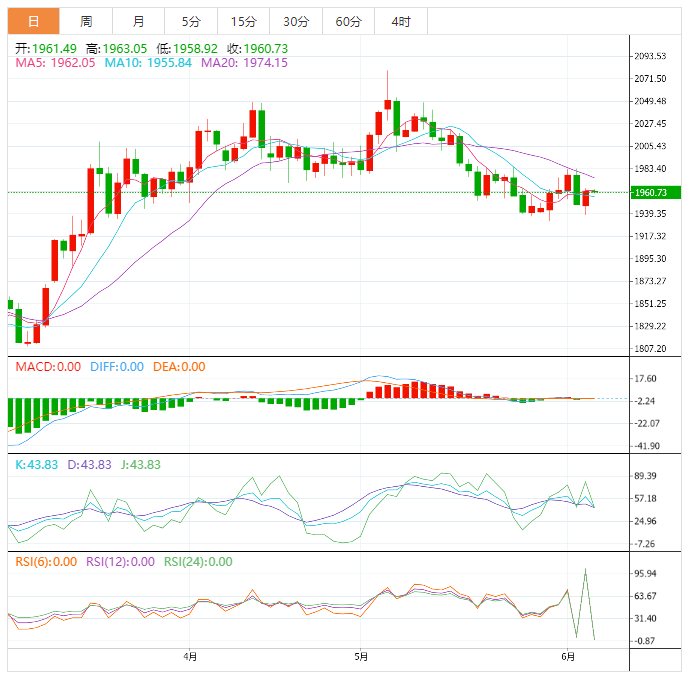The width and height of the screenshot is (690, 676).
Task: Choose the 30分 interval tab
Action: (296, 21)
